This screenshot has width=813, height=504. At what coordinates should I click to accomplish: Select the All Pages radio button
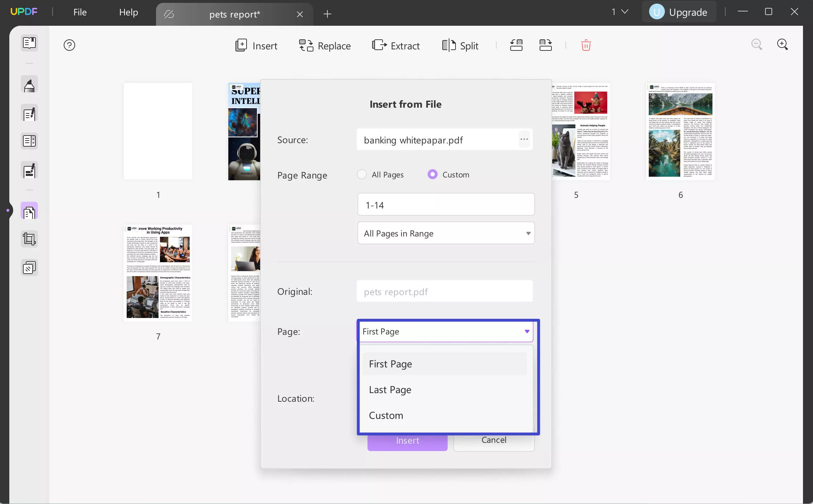pyautogui.click(x=361, y=174)
